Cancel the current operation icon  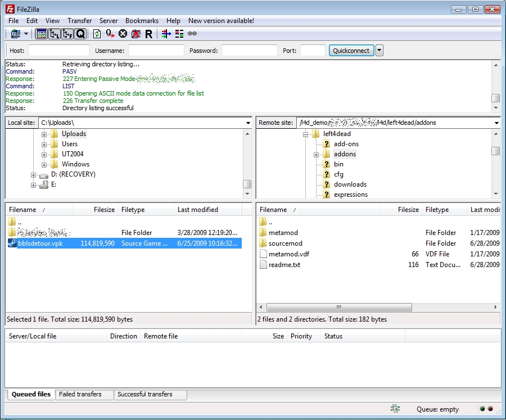123,34
